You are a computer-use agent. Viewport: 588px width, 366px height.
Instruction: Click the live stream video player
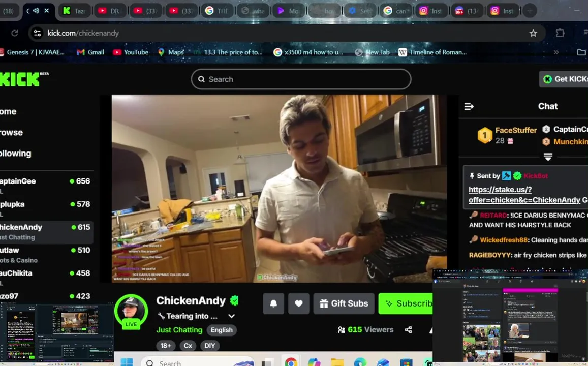tap(280, 188)
